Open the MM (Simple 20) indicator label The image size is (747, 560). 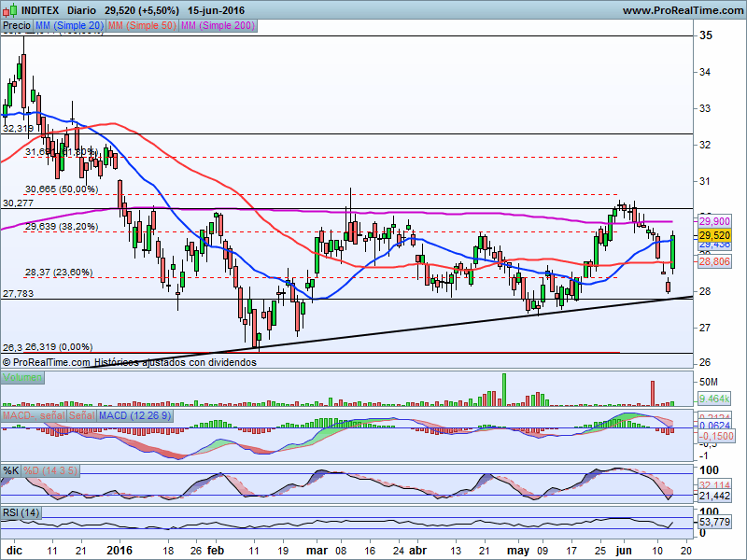pos(69,26)
